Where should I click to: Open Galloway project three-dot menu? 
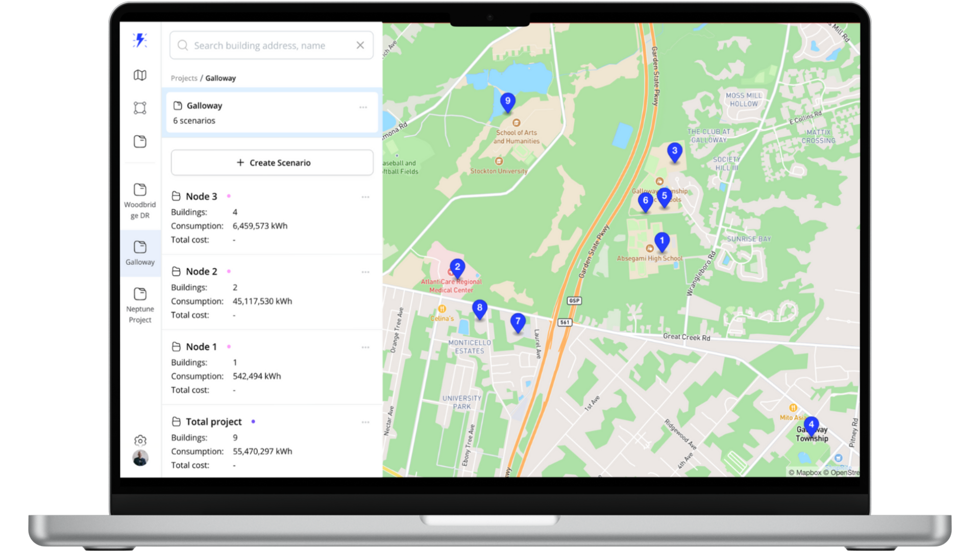coord(363,107)
